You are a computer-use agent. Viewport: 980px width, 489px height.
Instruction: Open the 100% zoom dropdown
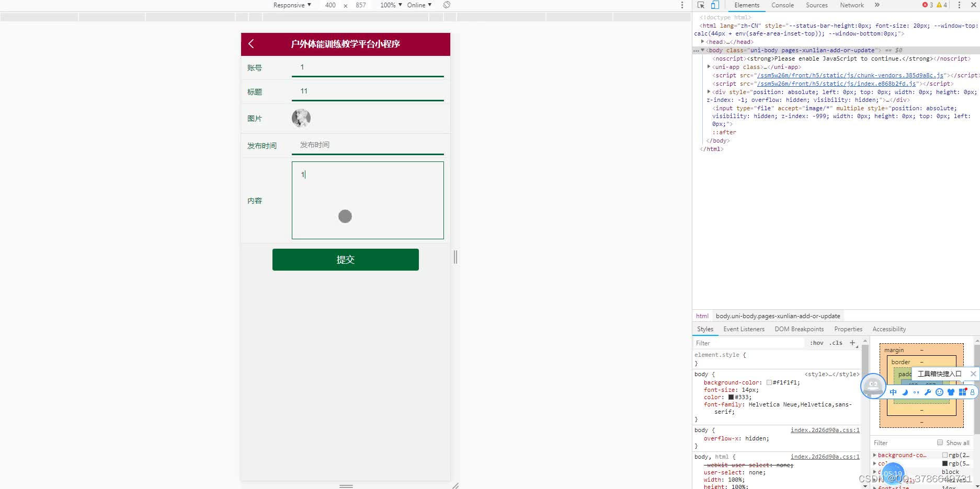click(391, 5)
